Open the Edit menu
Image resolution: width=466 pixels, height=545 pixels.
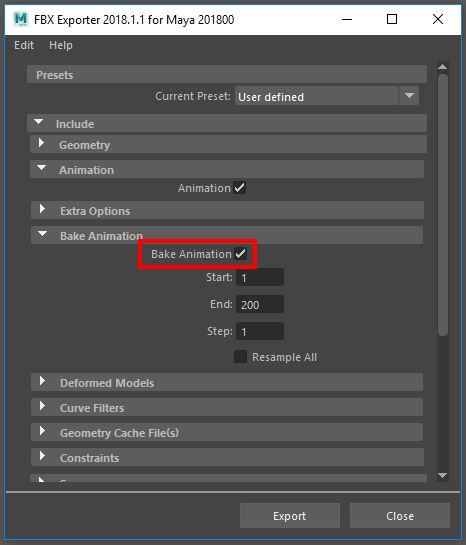tap(24, 45)
